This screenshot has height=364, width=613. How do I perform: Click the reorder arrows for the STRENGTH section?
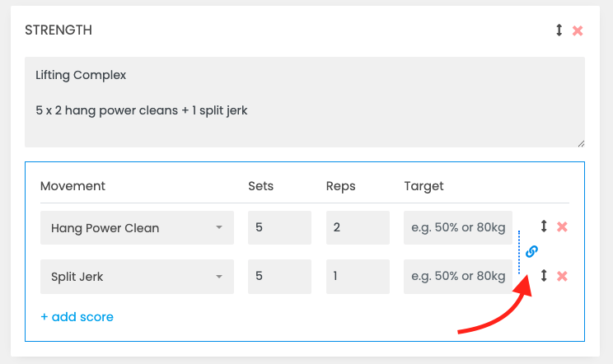coord(559,30)
